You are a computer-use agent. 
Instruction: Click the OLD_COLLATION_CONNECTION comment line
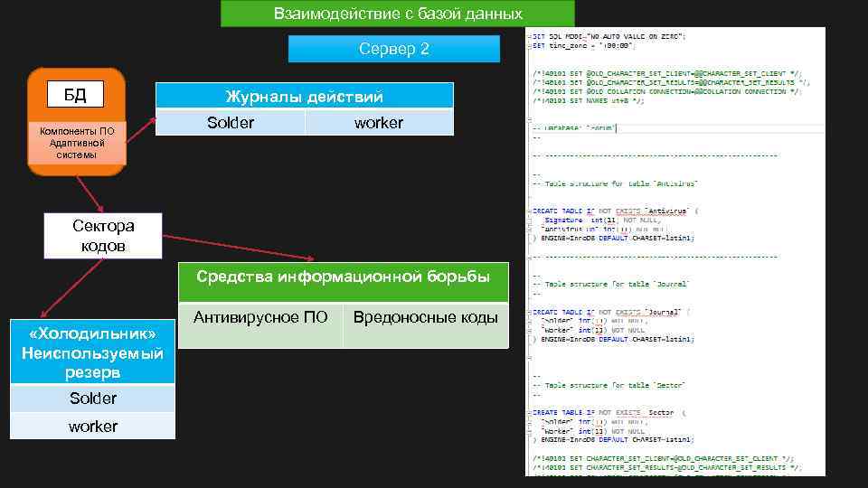666,91
